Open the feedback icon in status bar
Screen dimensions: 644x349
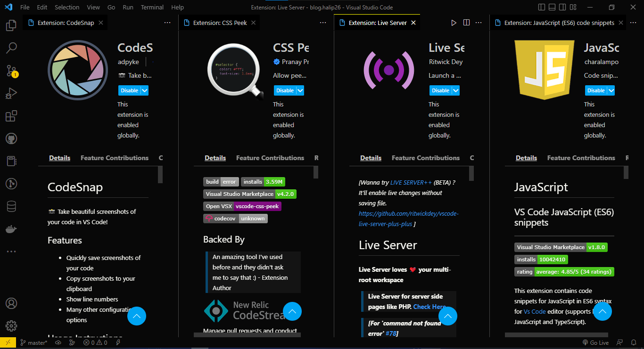coord(619,343)
